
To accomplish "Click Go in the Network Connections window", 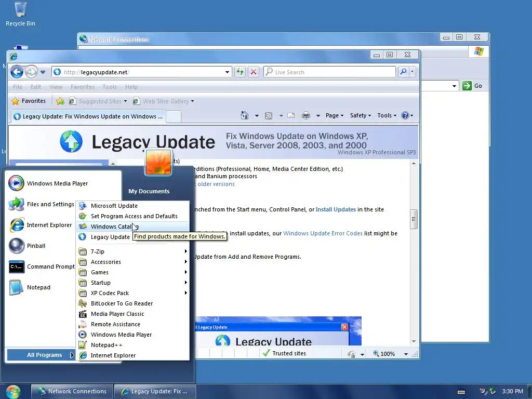I will [472, 86].
